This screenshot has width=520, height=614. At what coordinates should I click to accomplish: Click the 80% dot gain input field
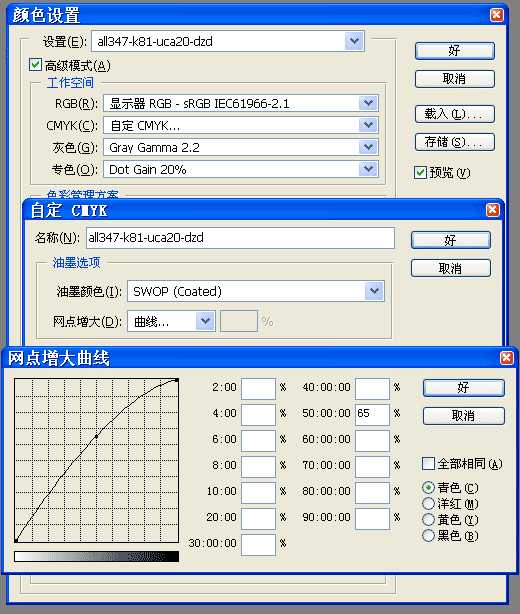(x=372, y=493)
